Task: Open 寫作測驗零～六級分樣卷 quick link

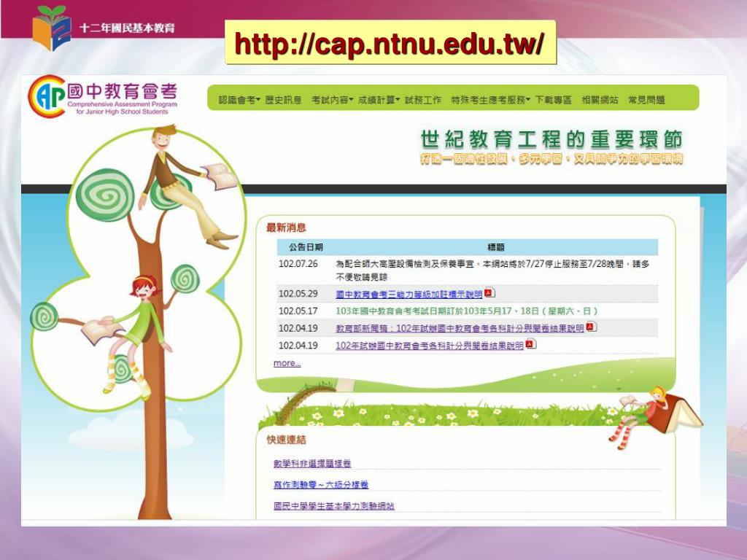Action: tap(321, 485)
